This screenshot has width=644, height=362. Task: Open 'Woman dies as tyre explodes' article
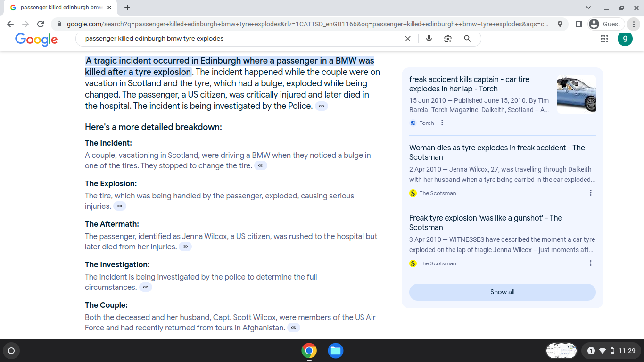(497, 152)
